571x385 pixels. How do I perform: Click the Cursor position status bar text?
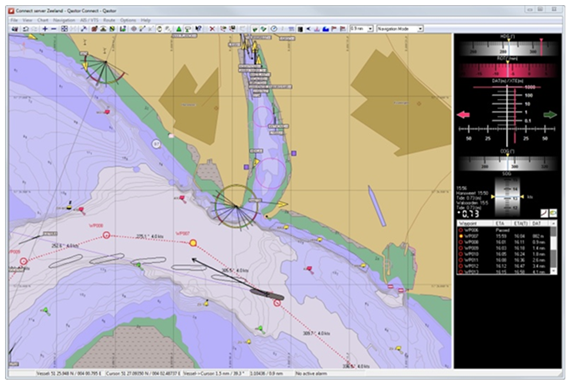click(x=143, y=374)
